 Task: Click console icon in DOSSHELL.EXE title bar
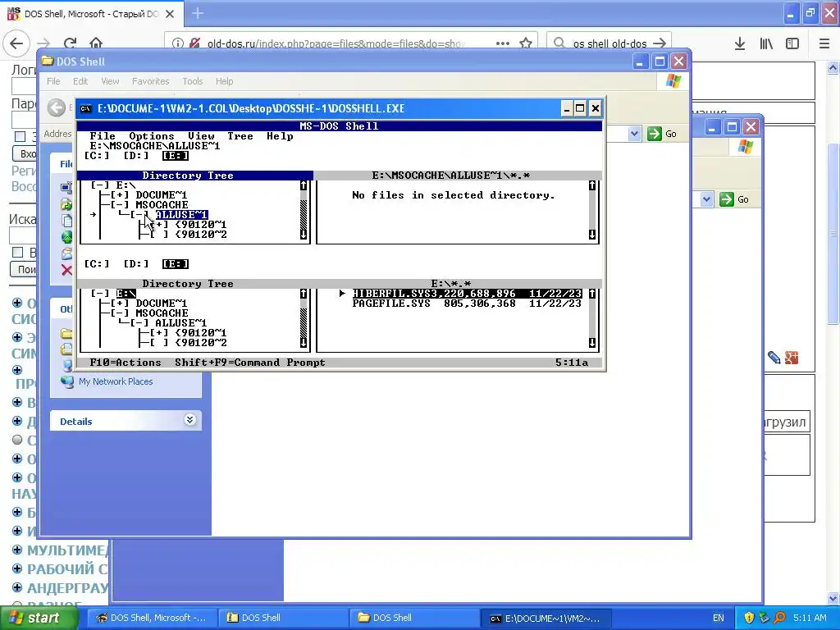85,109
